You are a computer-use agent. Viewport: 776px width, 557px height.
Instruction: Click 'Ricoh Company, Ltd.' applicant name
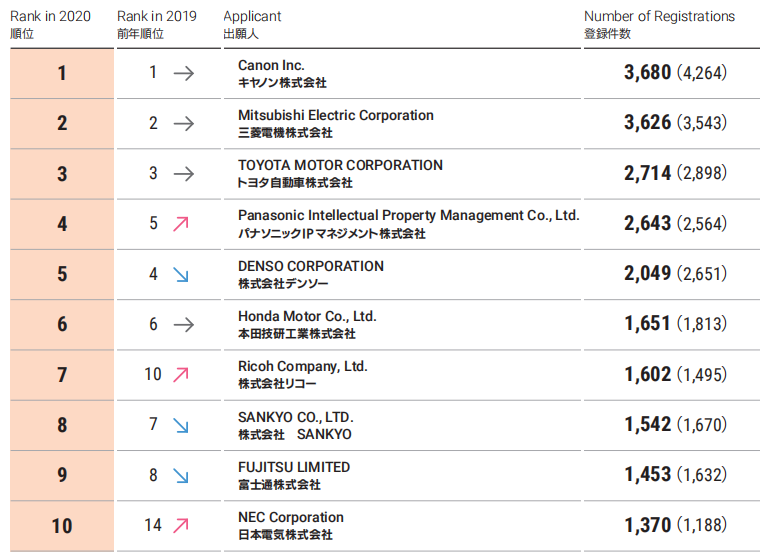tap(303, 366)
